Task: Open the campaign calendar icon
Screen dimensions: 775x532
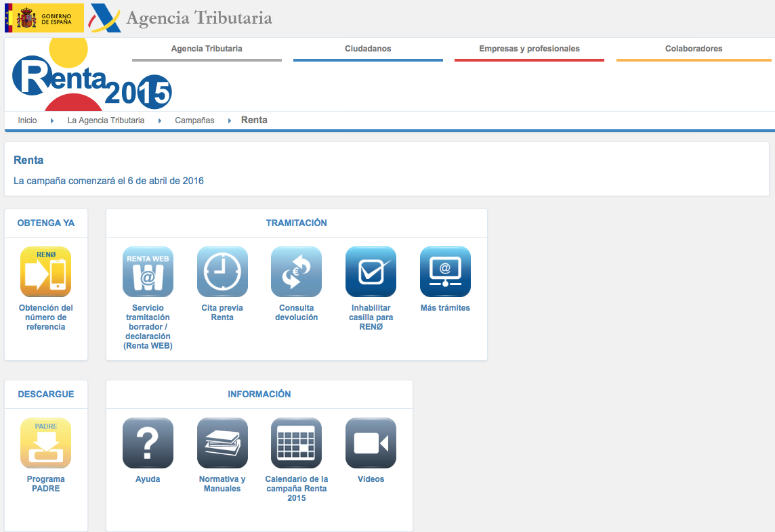Action: tap(296, 443)
